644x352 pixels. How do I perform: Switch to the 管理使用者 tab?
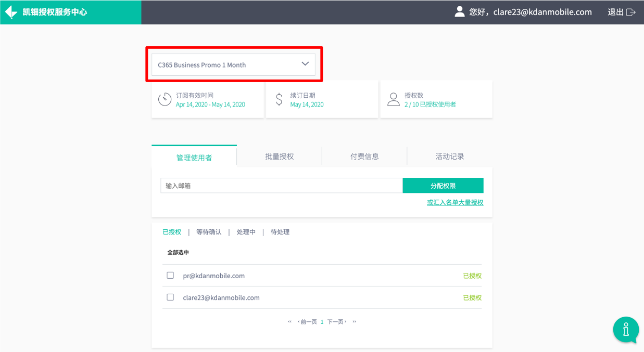[194, 157]
